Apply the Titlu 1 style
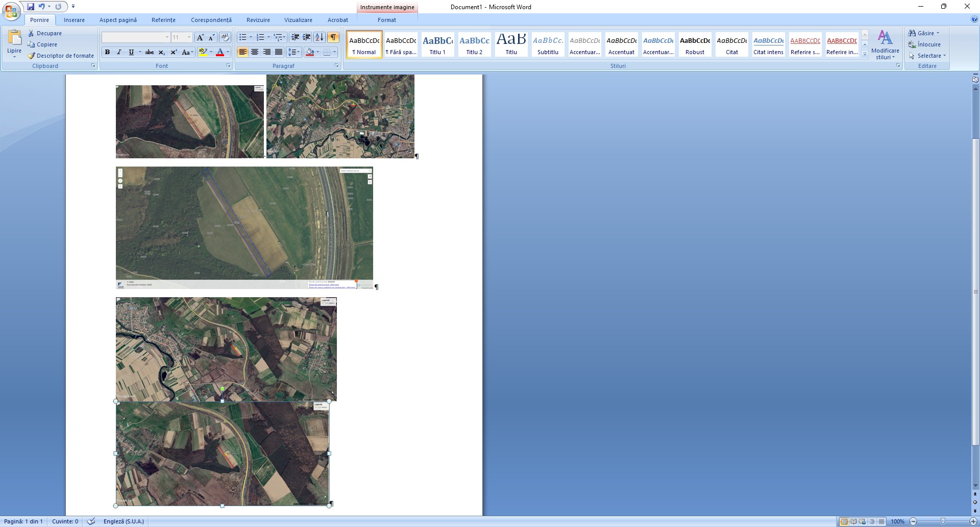The image size is (980, 527). tap(437, 44)
